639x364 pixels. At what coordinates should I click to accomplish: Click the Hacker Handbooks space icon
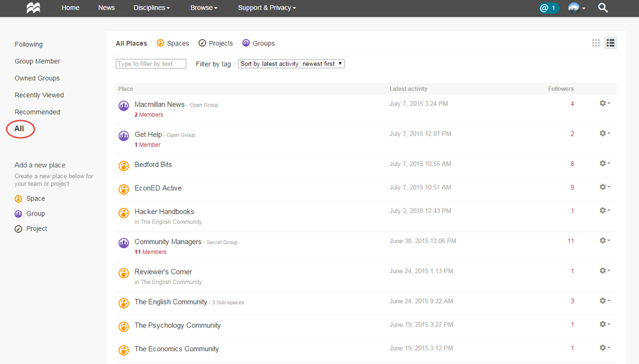pos(124,213)
